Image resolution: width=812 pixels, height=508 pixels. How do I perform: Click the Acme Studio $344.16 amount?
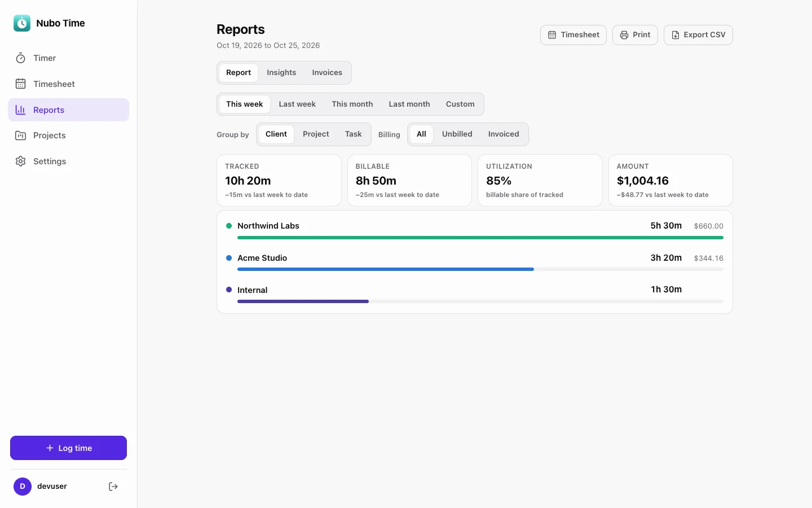[x=709, y=259]
